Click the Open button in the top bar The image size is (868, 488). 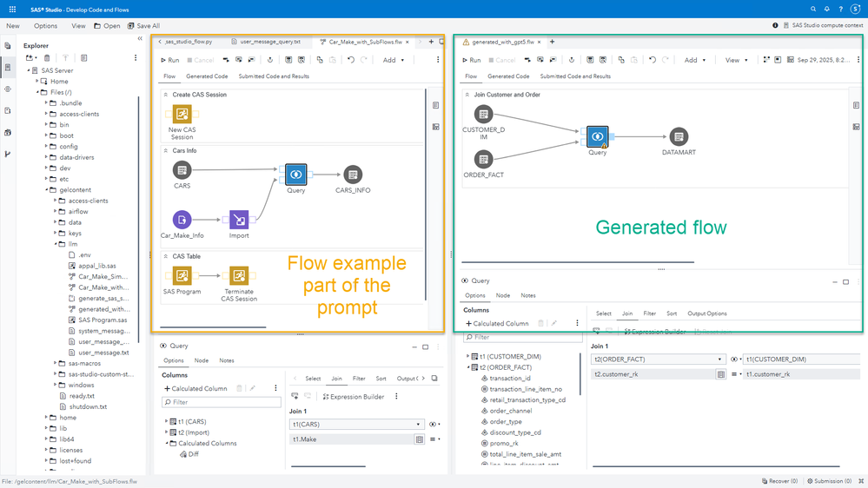[x=107, y=25]
